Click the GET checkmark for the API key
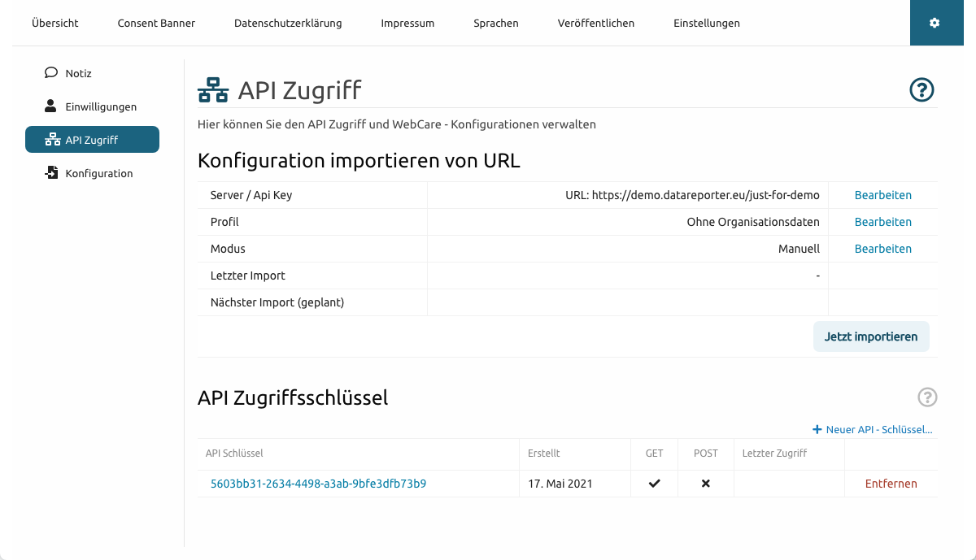 pos(654,484)
